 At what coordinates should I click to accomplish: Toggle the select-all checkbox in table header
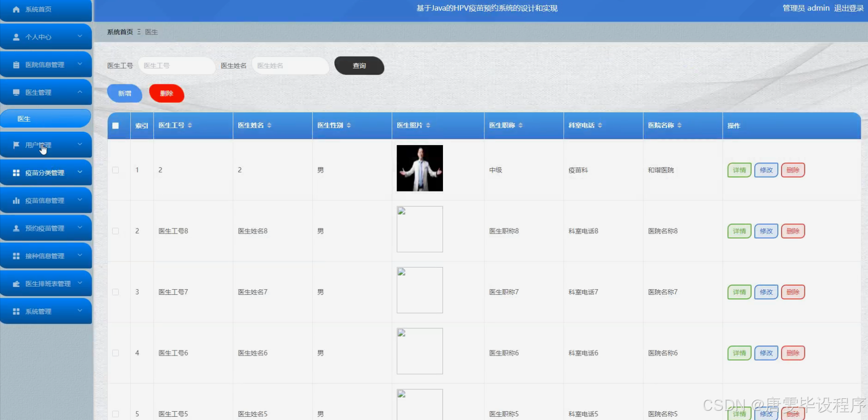[115, 126]
